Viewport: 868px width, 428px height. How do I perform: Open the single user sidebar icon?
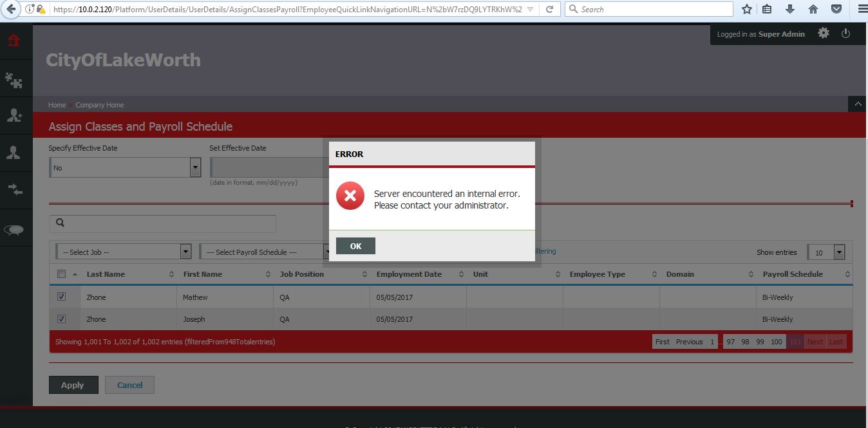click(14, 153)
